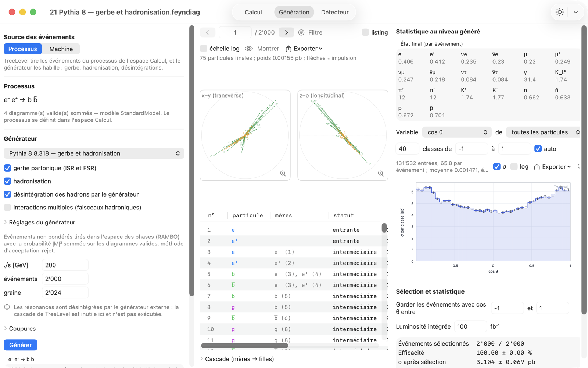Toggle the σ checkbox for the histogram
This screenshot has height=368, width=588.
496,167
